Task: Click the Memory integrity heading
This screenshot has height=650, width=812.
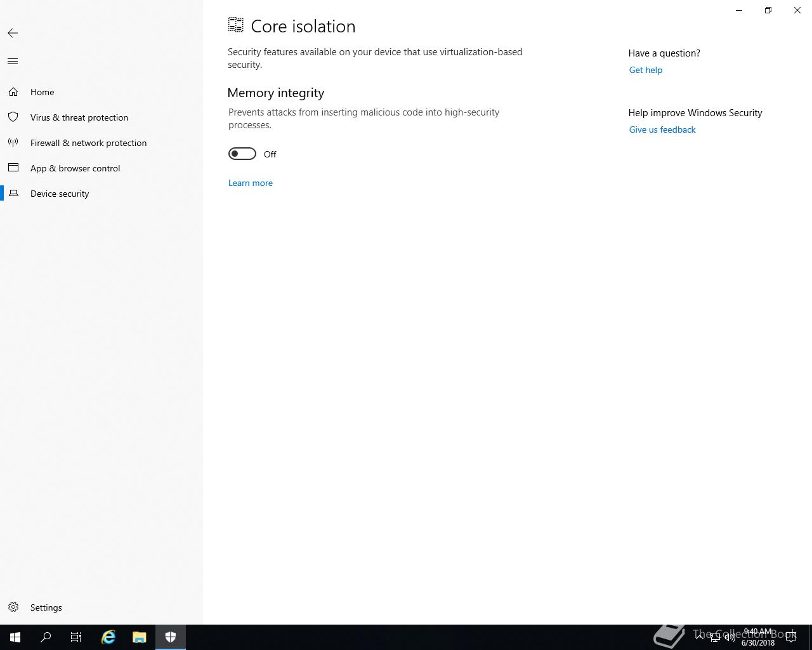Action: 276,93
